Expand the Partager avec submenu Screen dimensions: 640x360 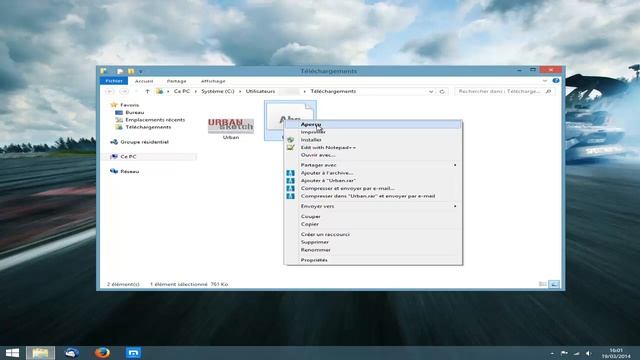(373, 165)
